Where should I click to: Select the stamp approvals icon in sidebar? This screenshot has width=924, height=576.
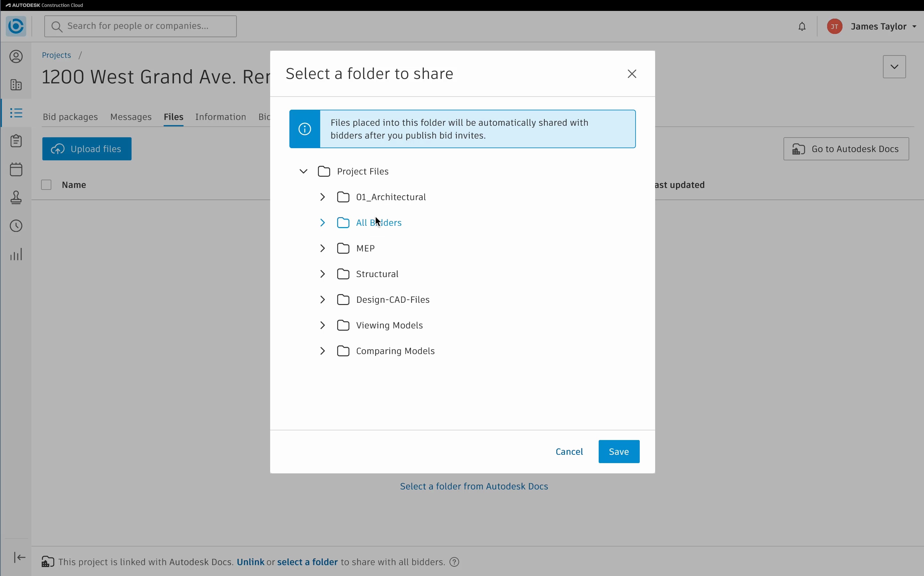tap(16, 197)
